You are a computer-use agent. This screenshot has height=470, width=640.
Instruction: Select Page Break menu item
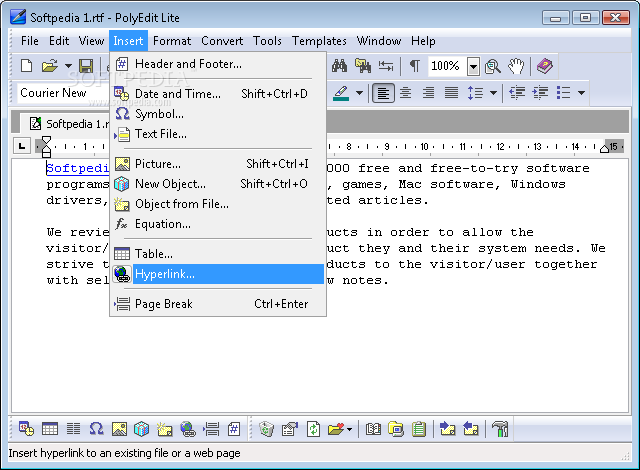coord(218,304)
